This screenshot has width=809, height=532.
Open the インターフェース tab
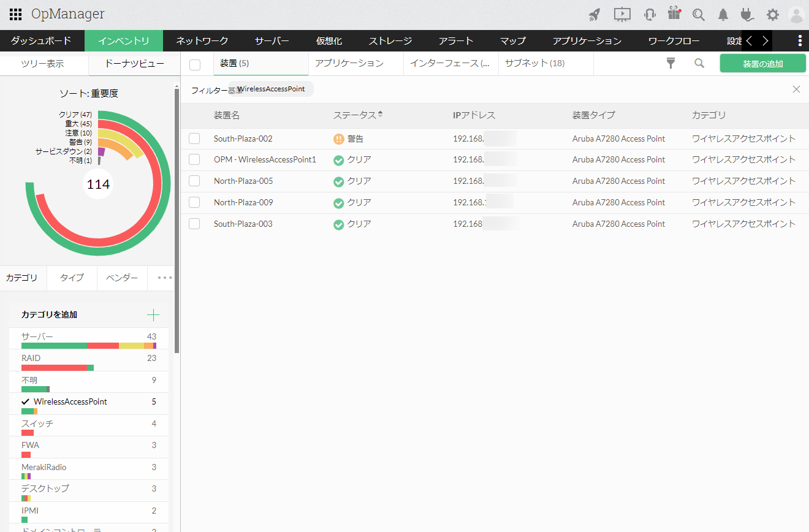(450, 63)
